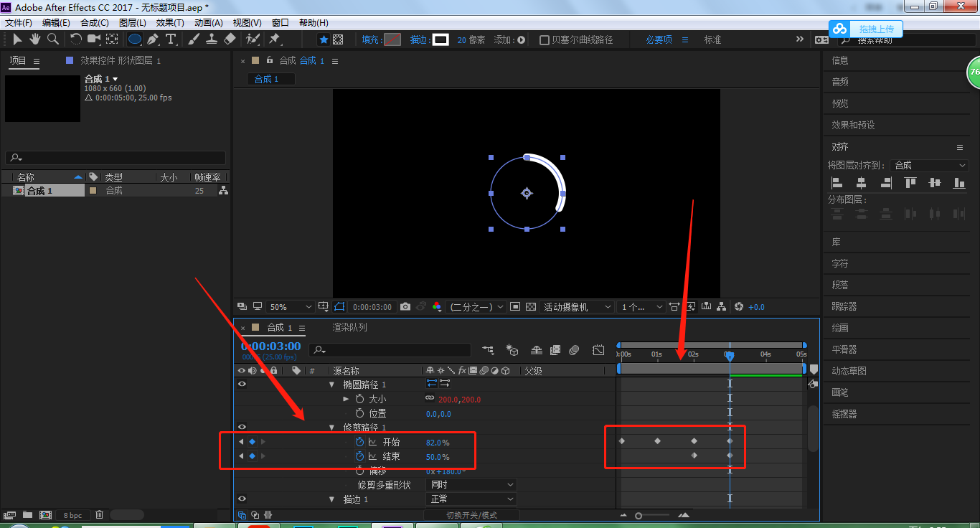Click the new composition icon in Project panel

(45, 515)
